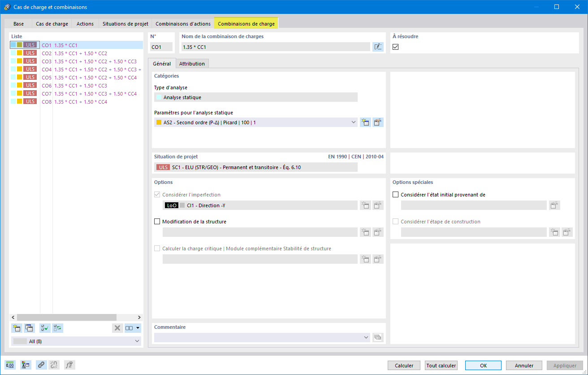Select list row CO8 1.35 * CC1 + 1.50 * CC4
Viewport: 588px width, 375px height.
click(x=76, y=101)
